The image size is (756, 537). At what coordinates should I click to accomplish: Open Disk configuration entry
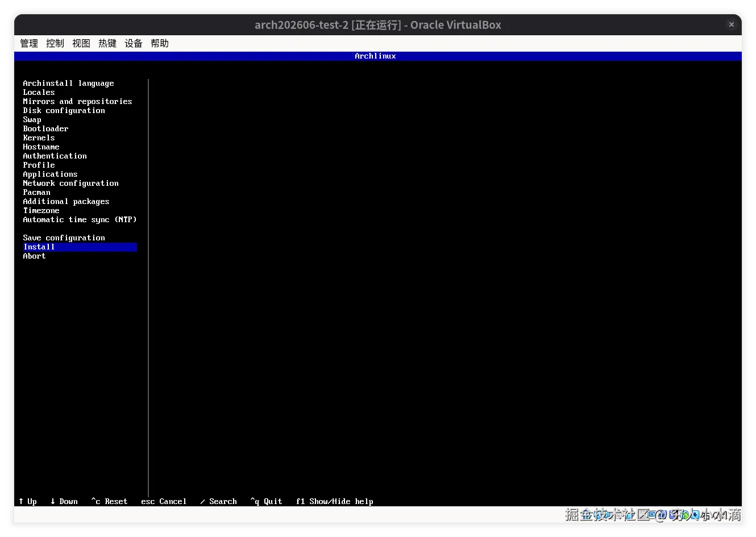64,111
